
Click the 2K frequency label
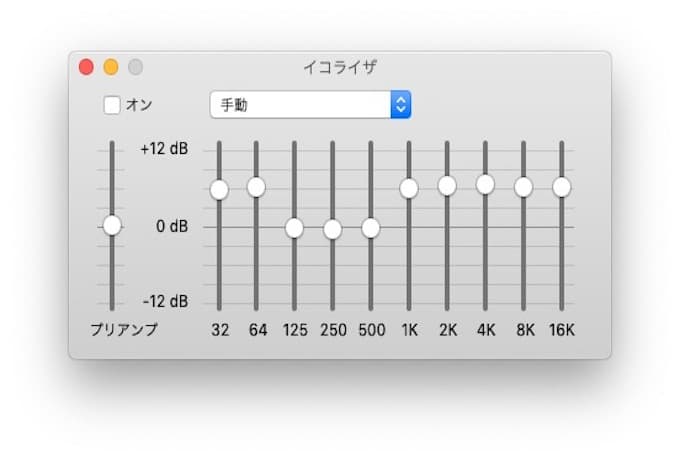tap(448, 330)
